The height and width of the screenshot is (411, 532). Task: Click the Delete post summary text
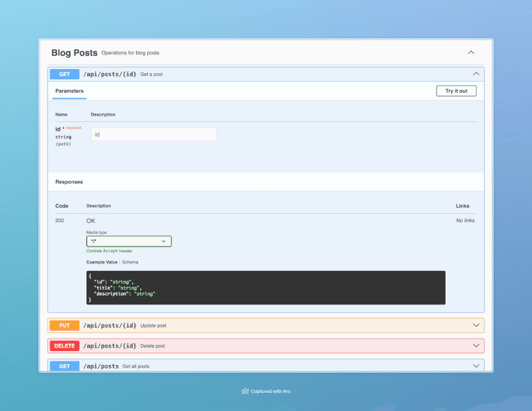tap(153, 346)
